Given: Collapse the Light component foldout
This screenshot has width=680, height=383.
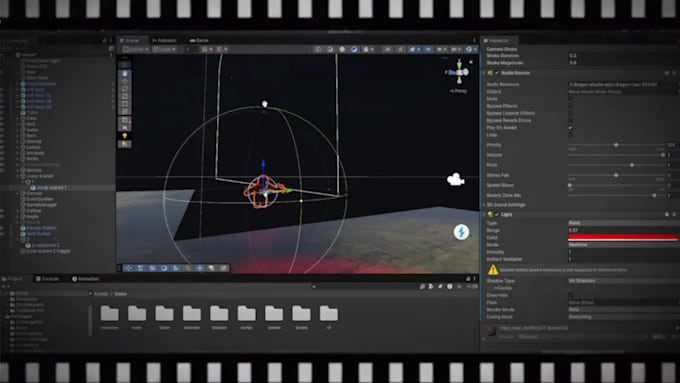Looking at the screenshot, I should coord(484,214).
